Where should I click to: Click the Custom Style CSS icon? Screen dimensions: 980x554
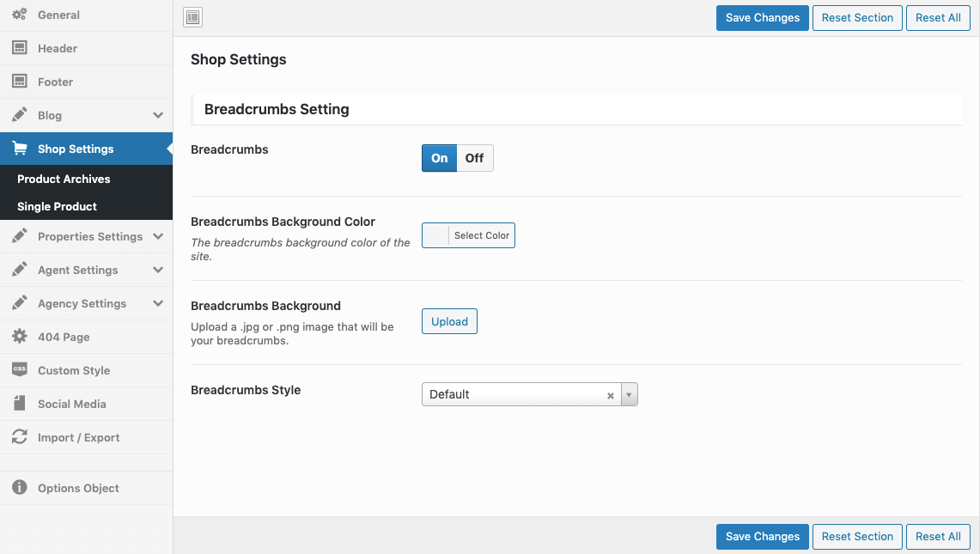(x=19, y=370)
